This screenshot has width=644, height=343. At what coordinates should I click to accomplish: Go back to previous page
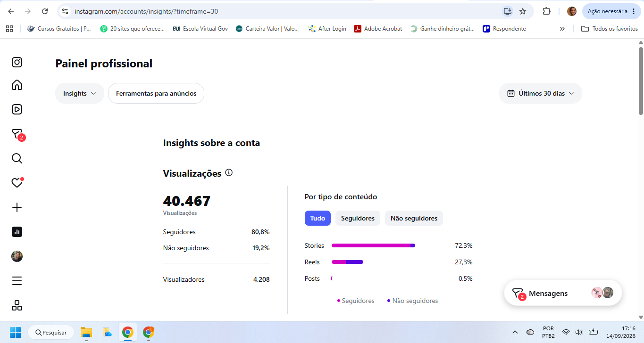point(11,11)
